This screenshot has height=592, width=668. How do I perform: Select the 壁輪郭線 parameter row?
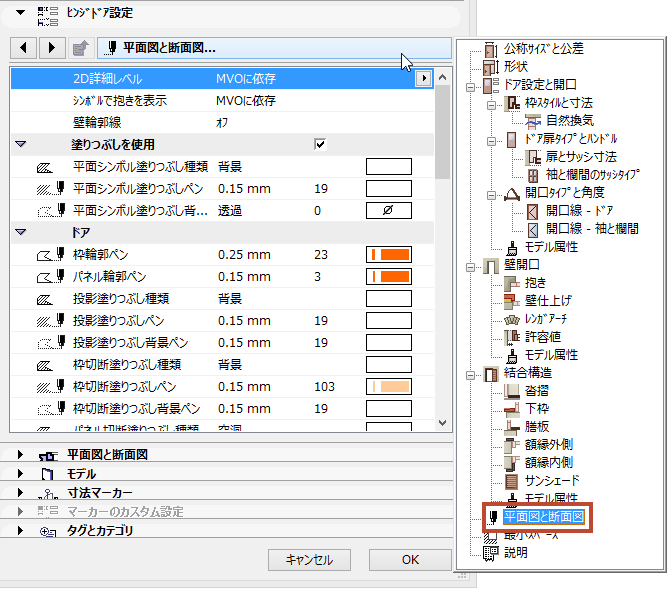pos(222,123)
